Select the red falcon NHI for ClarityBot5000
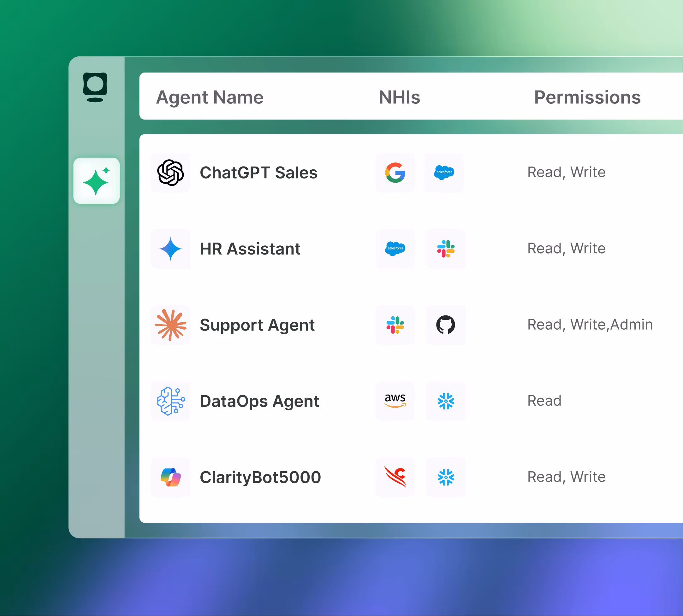Viewport: 683px width, 616px height. click(x=395, y=477)
